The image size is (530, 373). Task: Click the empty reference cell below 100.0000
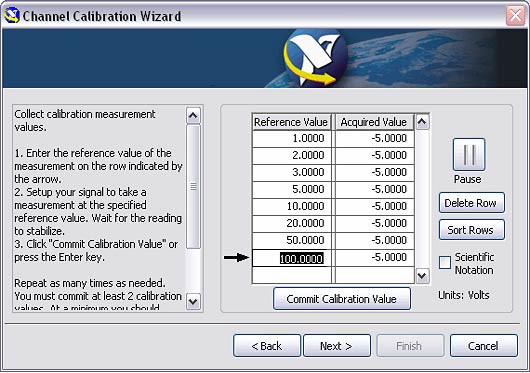(292, 275)
